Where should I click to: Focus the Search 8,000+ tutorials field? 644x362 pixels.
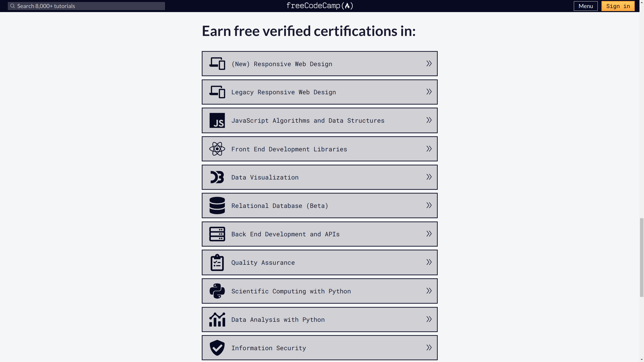pos(86,6)
